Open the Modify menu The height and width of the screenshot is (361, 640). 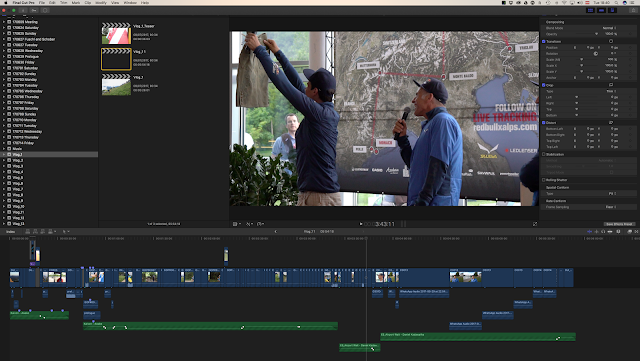point(101,2)
